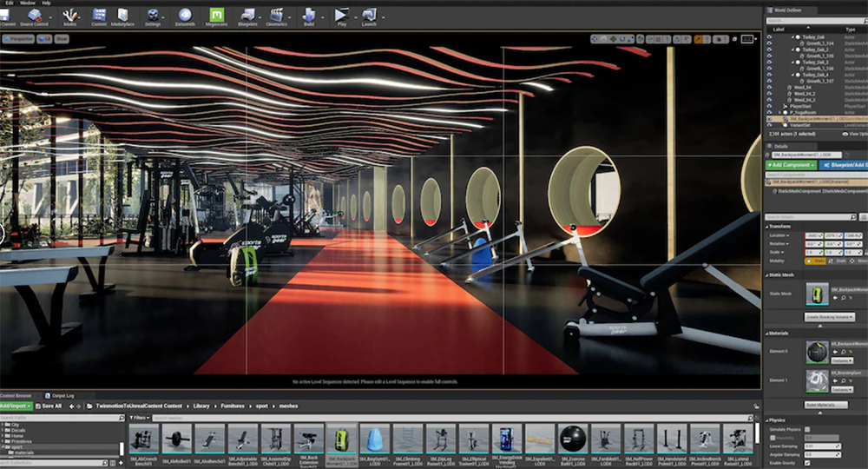Click the Datasmith import icon
This screenshot has width=868, height=469.
(185, 17)
